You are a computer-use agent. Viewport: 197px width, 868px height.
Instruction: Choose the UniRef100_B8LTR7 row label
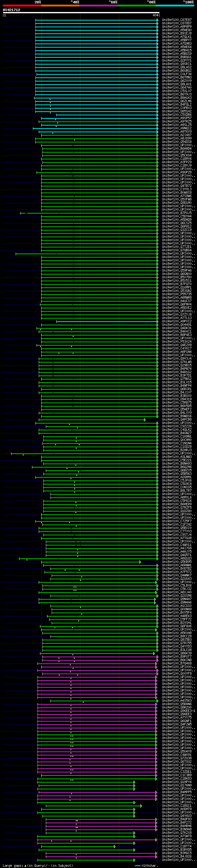coord(177,490)
